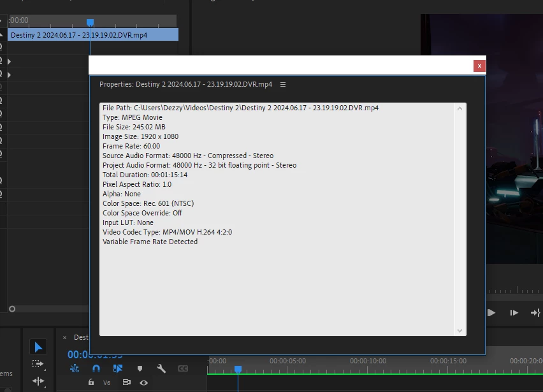Click the Effect Controls mini-timeline playhead
The width and height of the screenshot is (543, 392).
90,22
